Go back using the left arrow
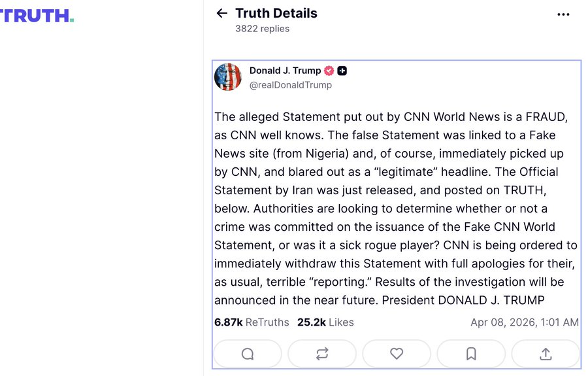Viewport: 588px width, 376px height. click(x=221, y=13)
